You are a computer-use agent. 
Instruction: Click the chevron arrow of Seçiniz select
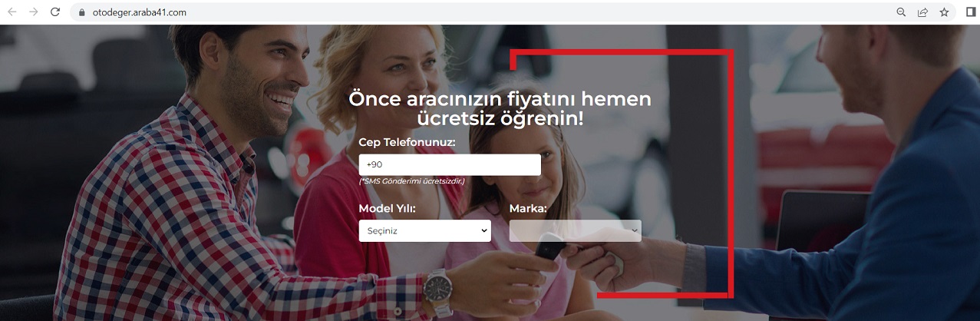point(483,230)
